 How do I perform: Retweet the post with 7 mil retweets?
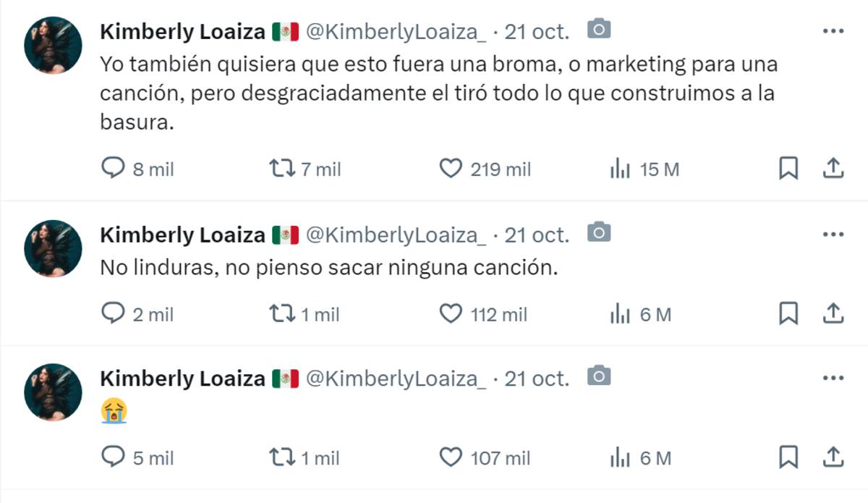coord(281,169)
